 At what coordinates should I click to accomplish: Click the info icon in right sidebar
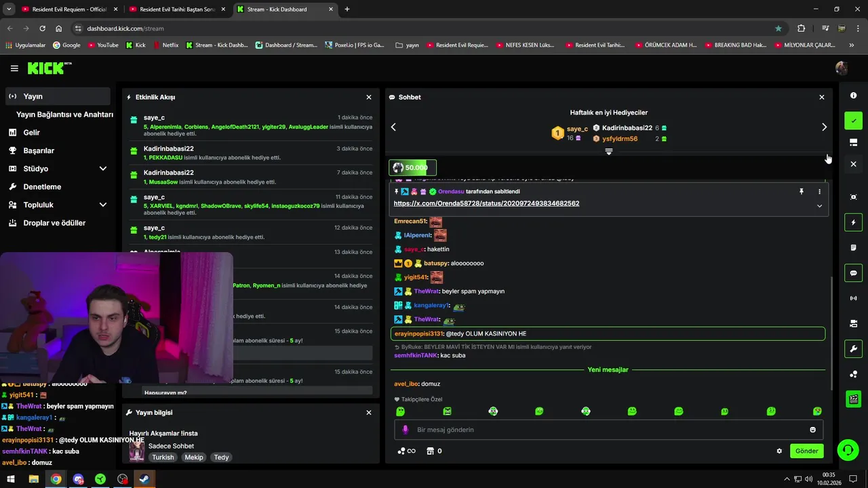(854, 96)
